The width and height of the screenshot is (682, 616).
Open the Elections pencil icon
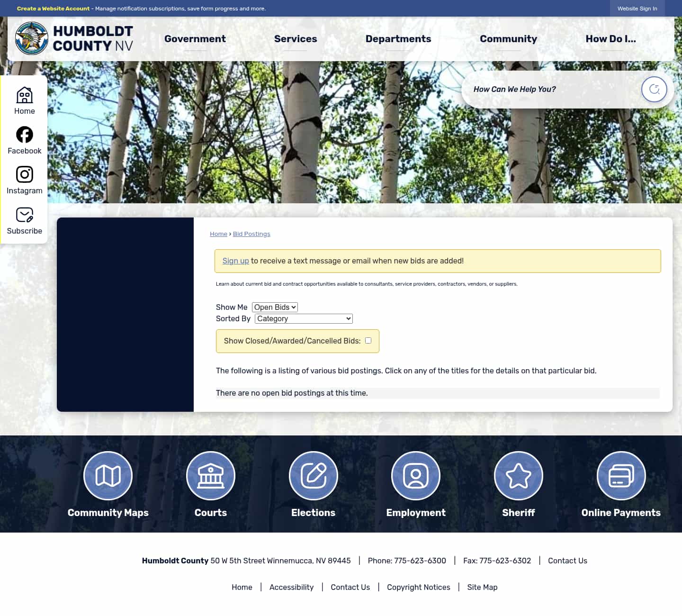(314, 476)
